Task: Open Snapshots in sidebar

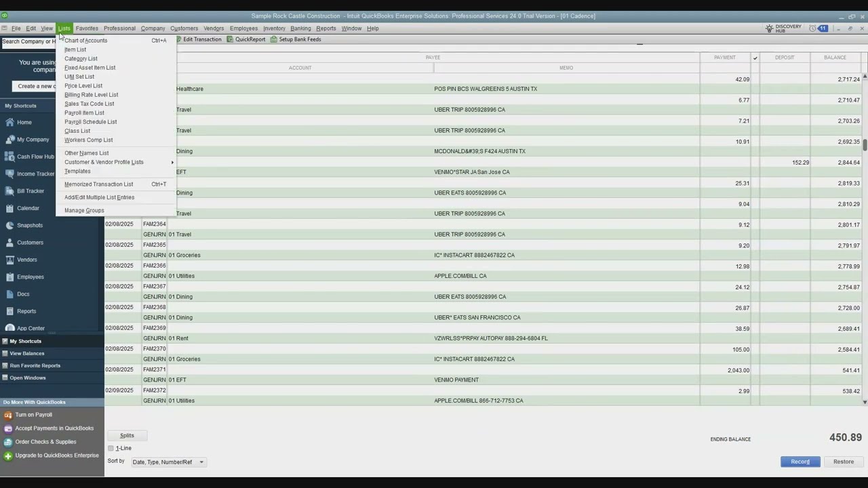Action: (30, 226)
